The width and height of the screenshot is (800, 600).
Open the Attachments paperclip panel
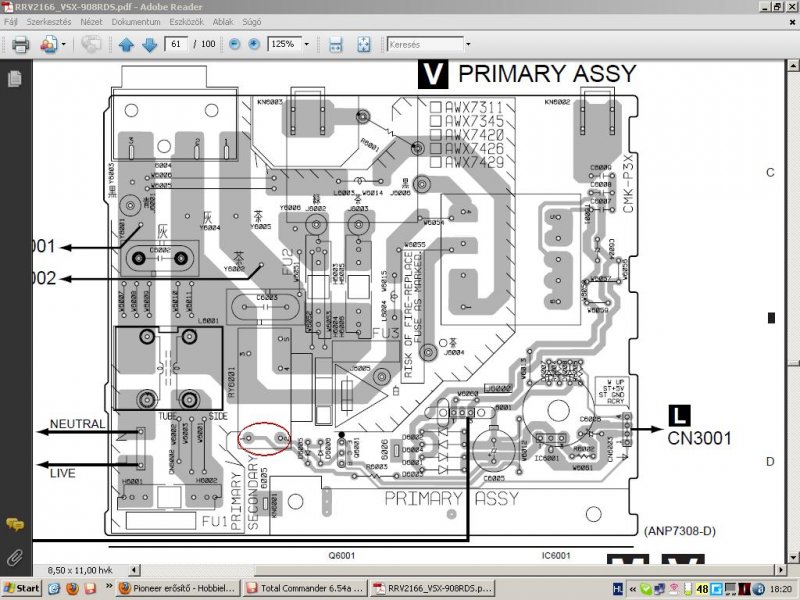(15, 558)
